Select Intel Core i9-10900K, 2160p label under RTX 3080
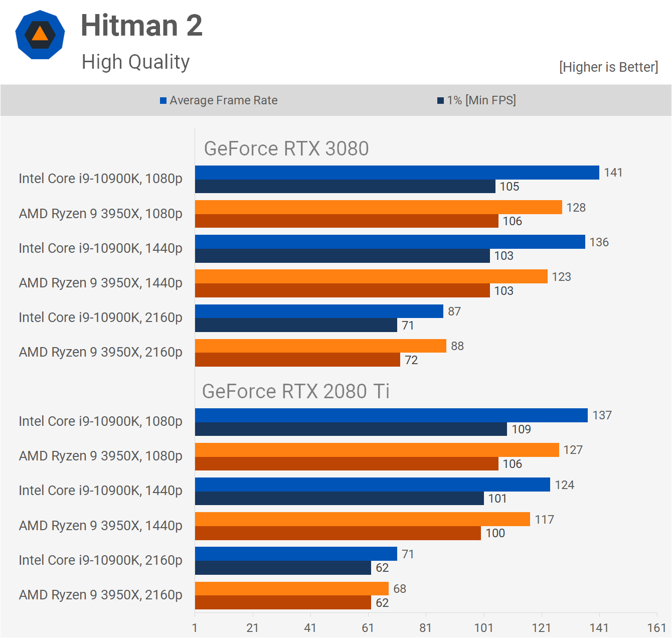The height and width of the screenshot is (638, 672). [101, 317]
